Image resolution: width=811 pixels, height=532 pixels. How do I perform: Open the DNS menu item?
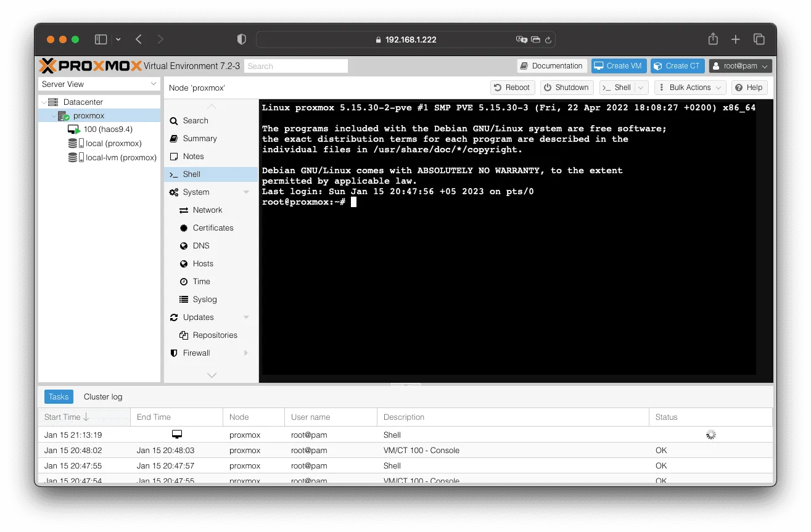point(211,246)
